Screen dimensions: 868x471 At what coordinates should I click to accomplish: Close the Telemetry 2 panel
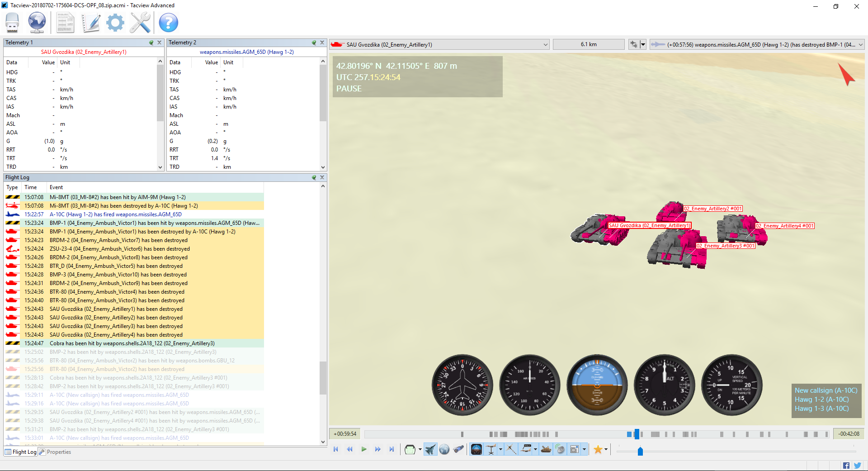[322, 43]
